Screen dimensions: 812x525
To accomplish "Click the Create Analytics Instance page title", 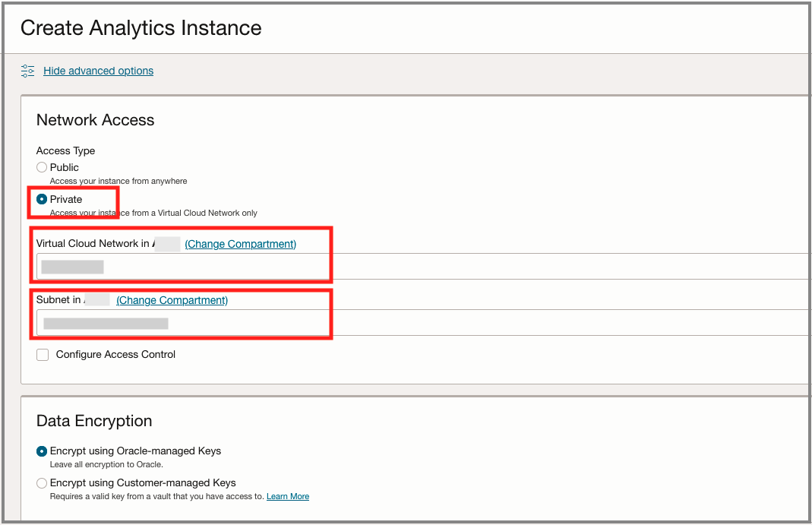I will (x=141, y=28).
